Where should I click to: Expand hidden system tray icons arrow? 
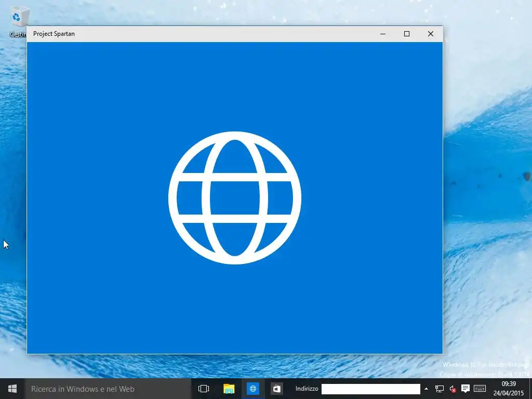426,389
